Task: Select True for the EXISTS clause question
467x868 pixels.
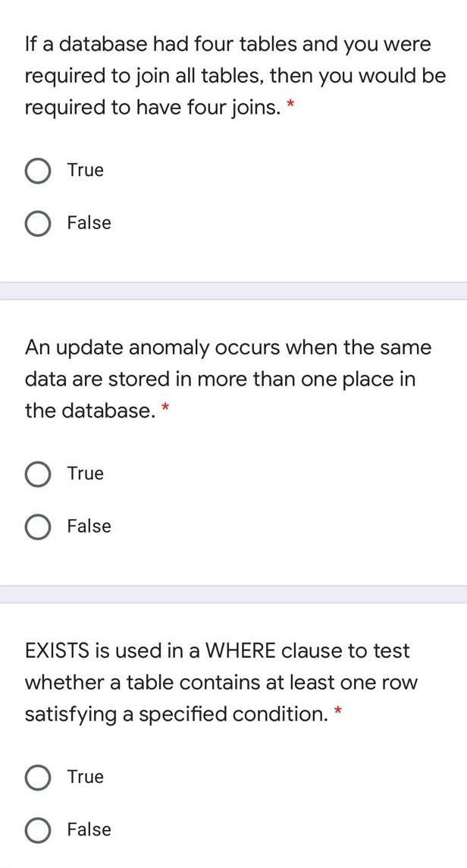Action: (x=37, y=777)
